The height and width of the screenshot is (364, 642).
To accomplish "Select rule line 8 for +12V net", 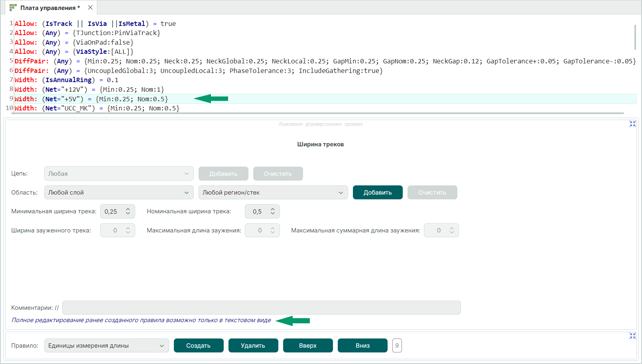I will click(104, 90).
